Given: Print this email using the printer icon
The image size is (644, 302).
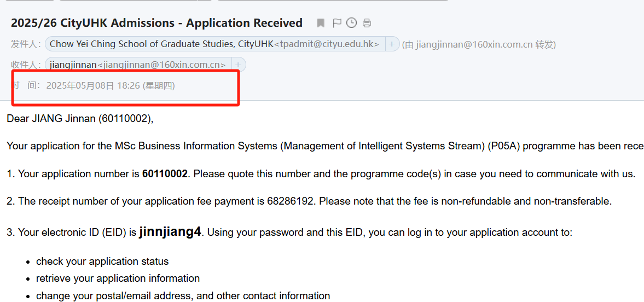Looking at the screenshot, I should [x=367, y=23].
